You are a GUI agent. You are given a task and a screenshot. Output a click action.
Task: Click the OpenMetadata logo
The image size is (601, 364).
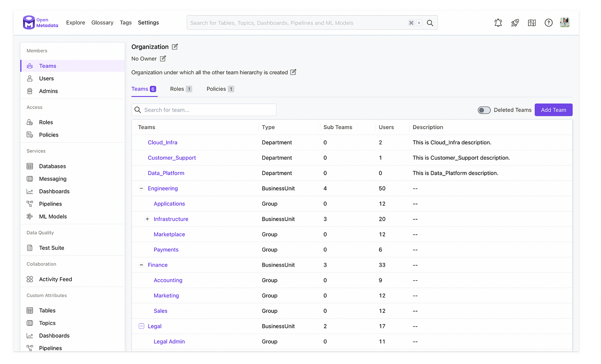tap(41, 23)
